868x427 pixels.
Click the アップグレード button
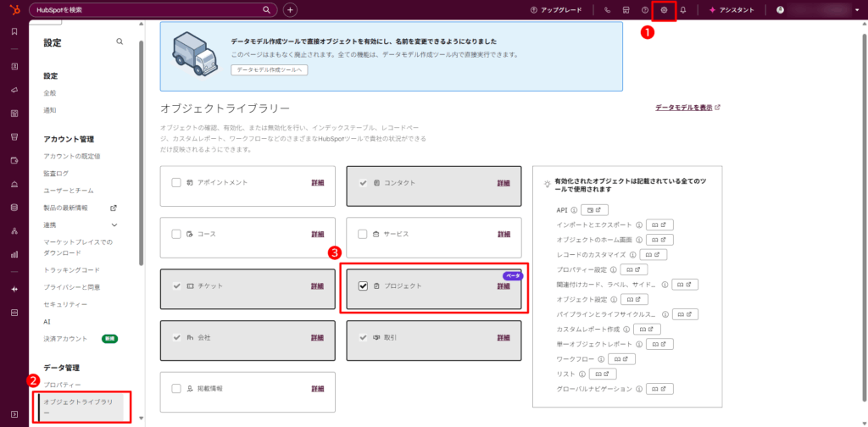(x=556, y=10)
